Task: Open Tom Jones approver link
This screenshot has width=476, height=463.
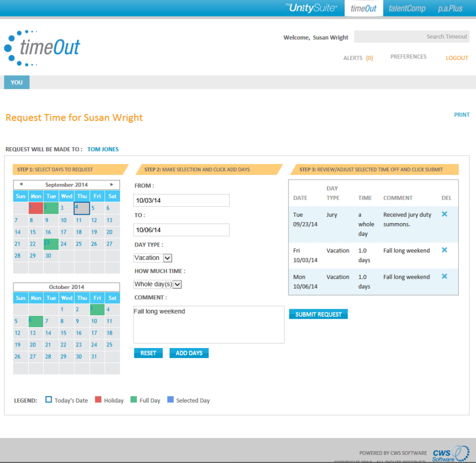Action: tap(103, 149)
